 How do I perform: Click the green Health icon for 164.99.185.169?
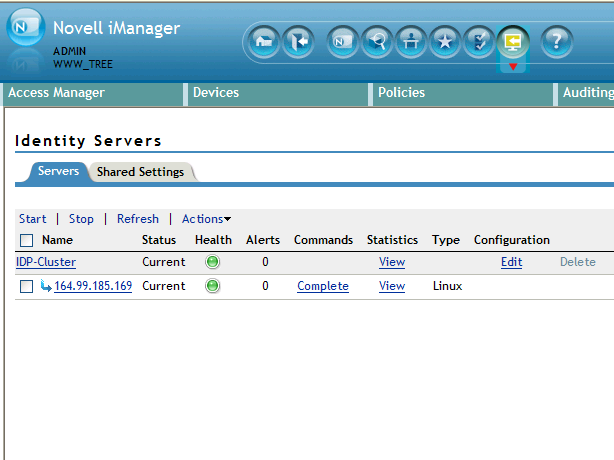tap(213, 286)
